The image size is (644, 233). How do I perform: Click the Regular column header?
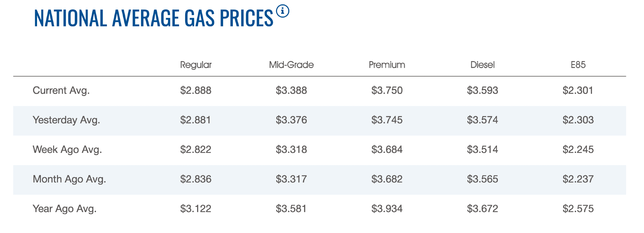coord(195,65)
